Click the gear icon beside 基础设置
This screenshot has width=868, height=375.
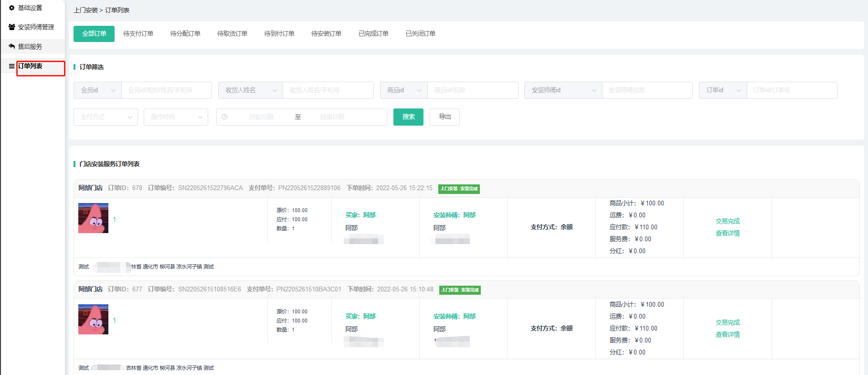(11, 8)
